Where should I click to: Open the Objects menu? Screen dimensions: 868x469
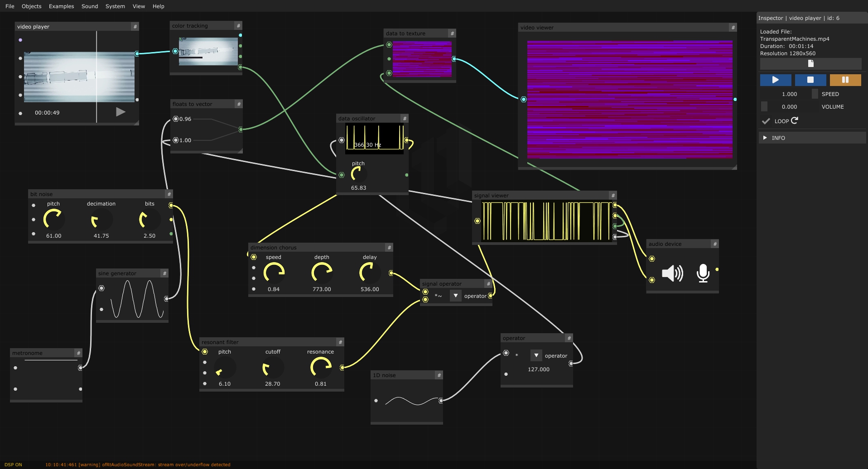tap(31, 6)
